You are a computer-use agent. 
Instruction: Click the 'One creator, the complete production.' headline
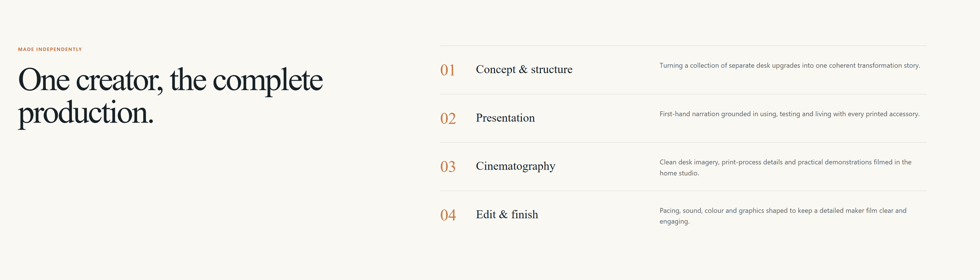pos(171,97)
